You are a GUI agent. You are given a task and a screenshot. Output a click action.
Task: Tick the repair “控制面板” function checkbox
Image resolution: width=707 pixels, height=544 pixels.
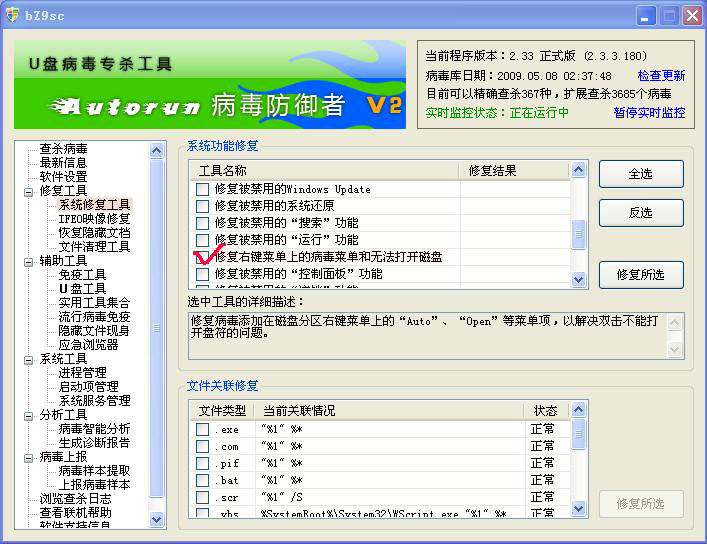[x=202, y=274]
